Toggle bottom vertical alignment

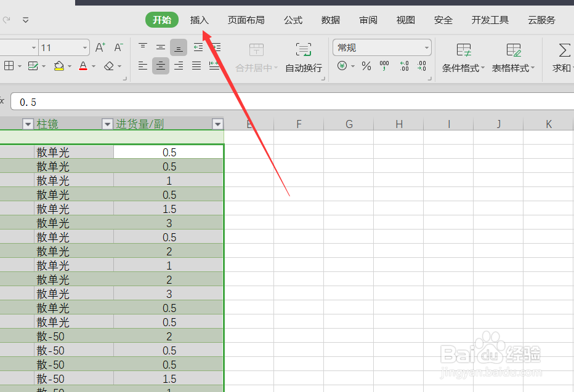point(178,47)
